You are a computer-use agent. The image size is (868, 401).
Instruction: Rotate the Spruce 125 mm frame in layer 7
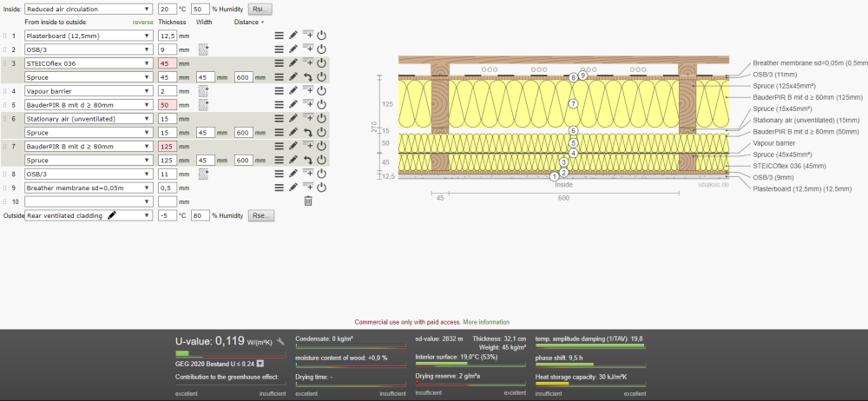click(308, 160)
